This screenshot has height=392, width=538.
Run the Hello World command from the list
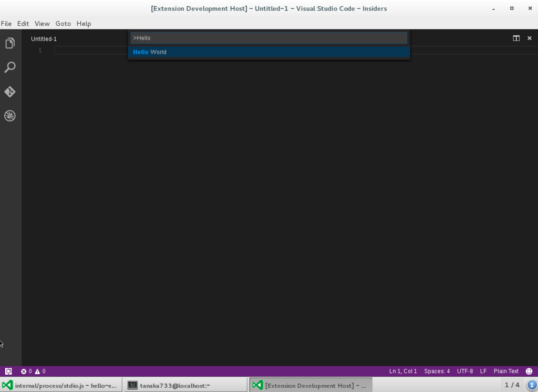point(269,52)
